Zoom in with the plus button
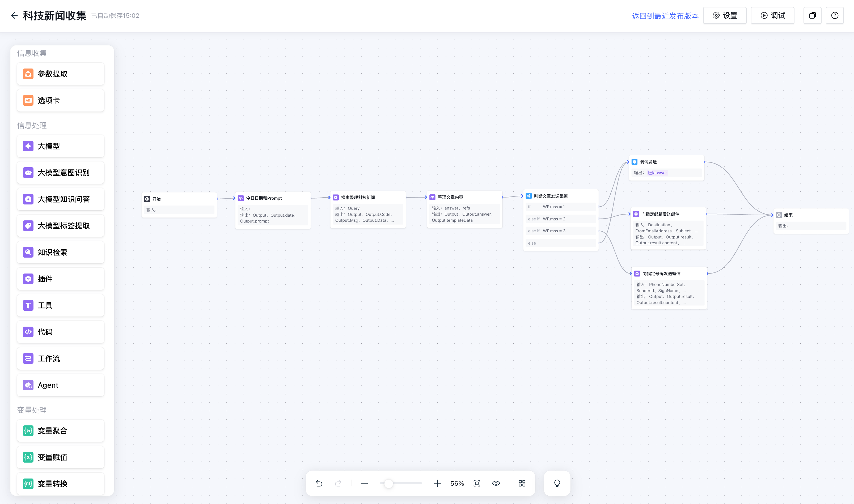 [437, 483]
